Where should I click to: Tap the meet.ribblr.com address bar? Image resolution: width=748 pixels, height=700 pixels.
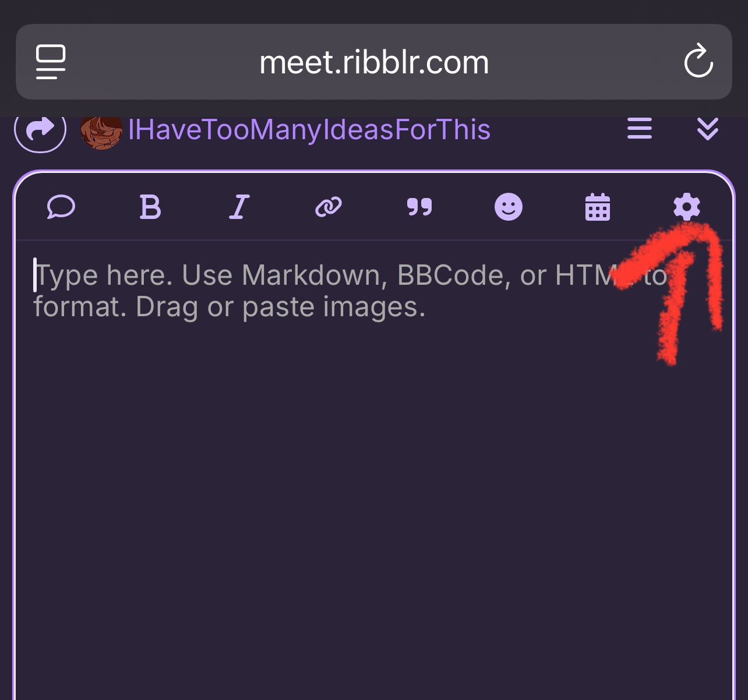[x=374, y=62]
